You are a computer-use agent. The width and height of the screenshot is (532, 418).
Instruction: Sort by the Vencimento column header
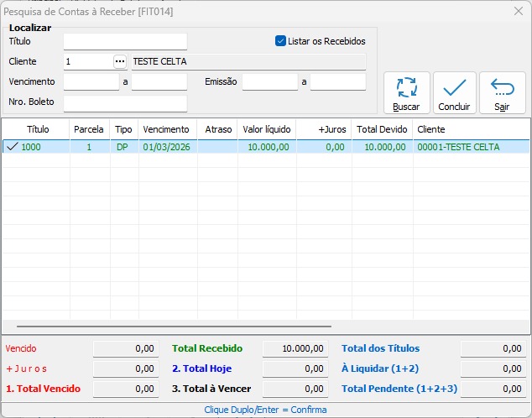(x=166, y=129)
